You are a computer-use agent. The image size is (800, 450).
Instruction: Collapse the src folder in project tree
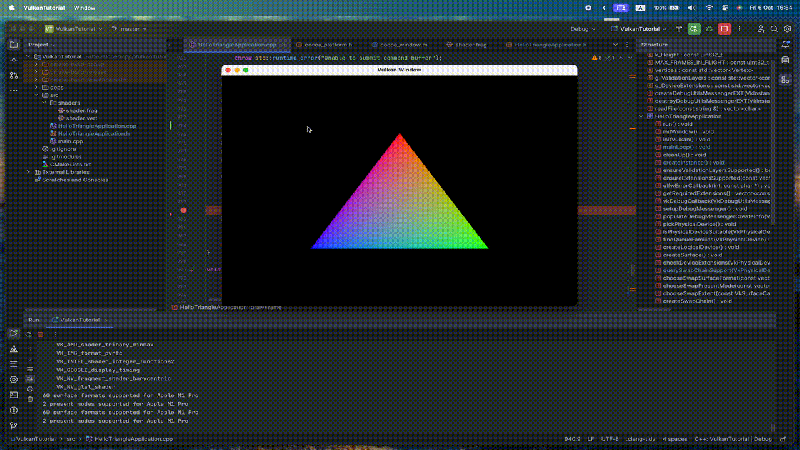[37, 95]
